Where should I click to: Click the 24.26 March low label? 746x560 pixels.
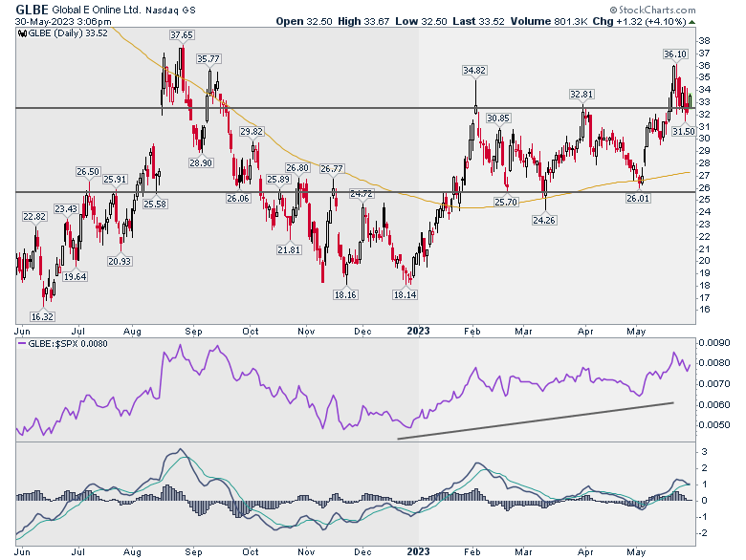click(x=544, y=220)
